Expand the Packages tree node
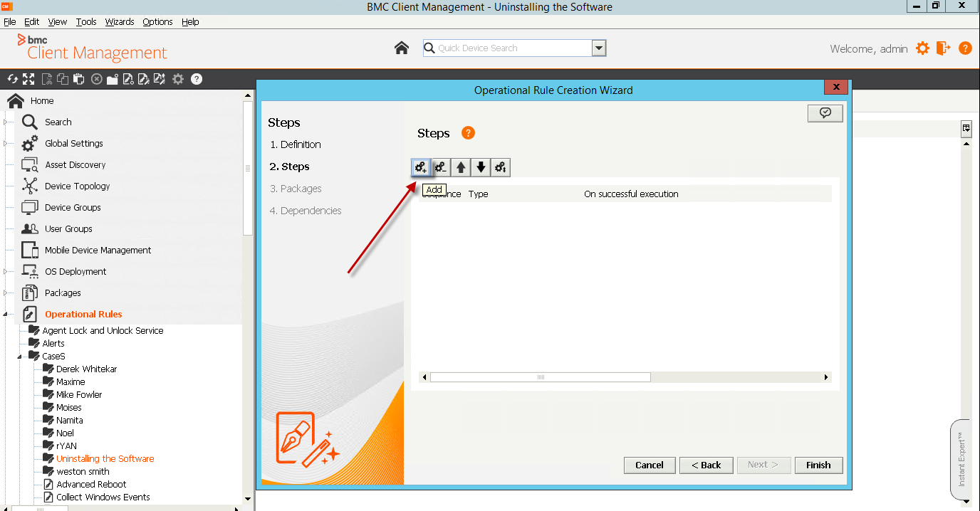Image resolution: width=980 pixels, height=511 pixels. tap(6, 293)
